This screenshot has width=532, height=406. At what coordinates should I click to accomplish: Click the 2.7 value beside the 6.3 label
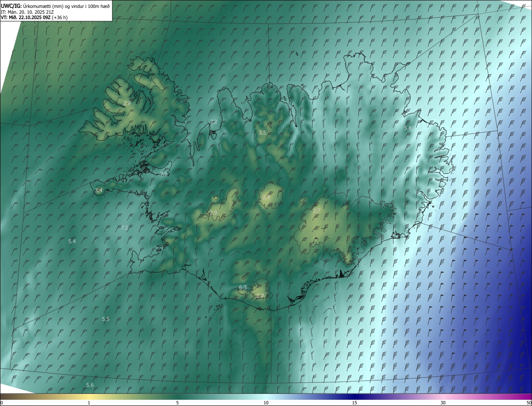point(260,296)
